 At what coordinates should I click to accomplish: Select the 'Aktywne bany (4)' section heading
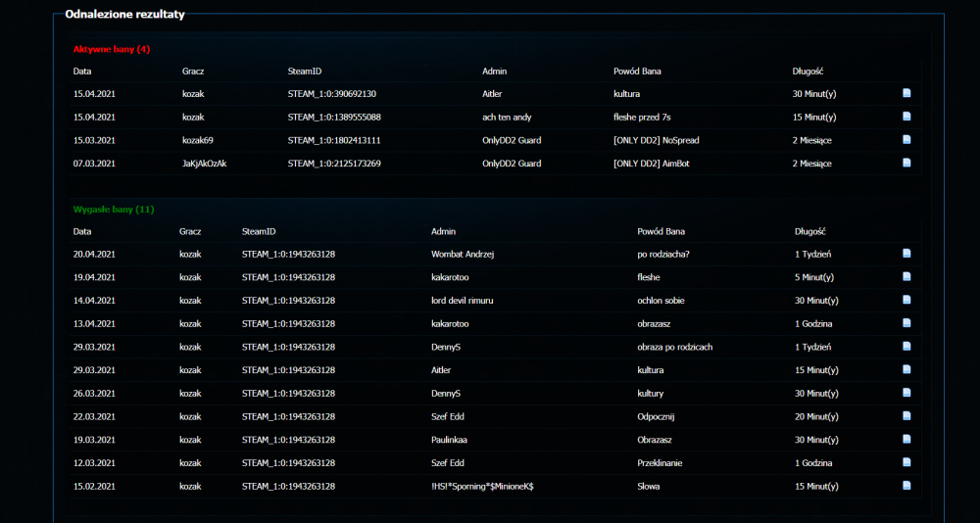(x=112, y=49)
